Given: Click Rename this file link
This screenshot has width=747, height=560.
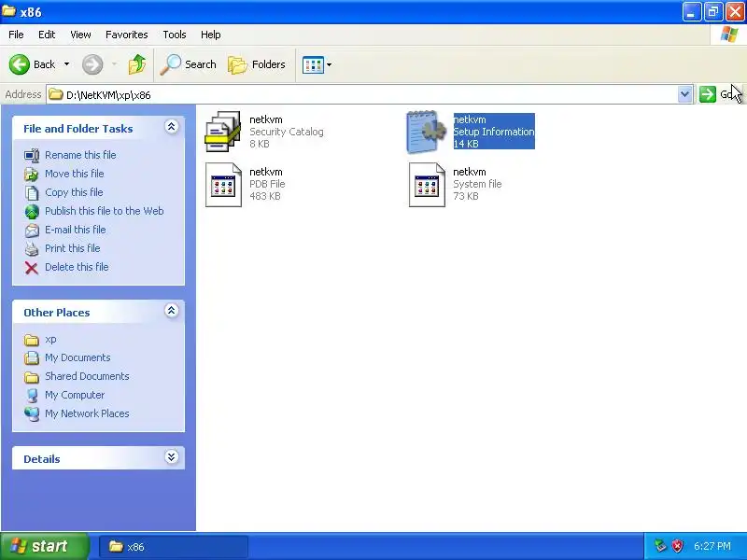Looking at the screenshot, I should tap(80, 155).
